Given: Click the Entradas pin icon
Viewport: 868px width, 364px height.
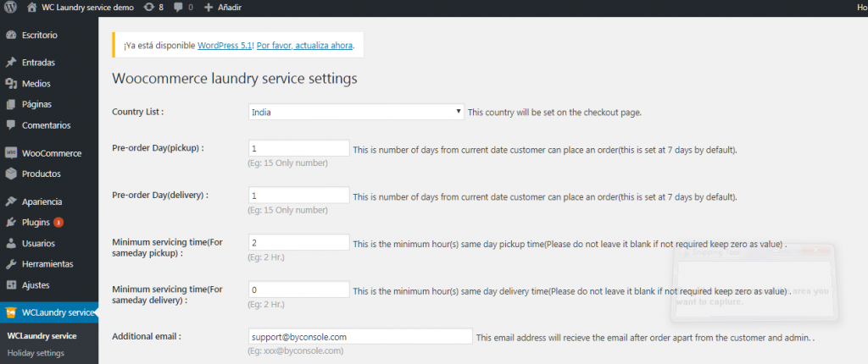Looking at the screenshot, I should tap(10, 63).
